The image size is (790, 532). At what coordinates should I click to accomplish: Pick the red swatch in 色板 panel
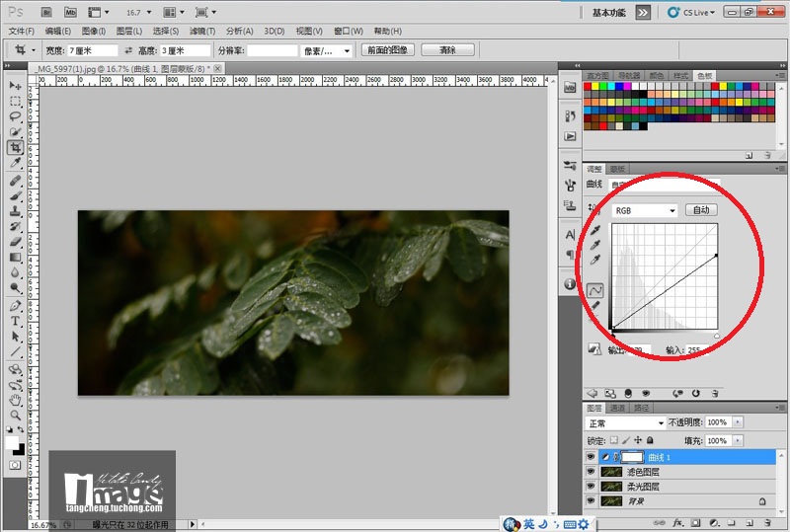tap(590, 87)
